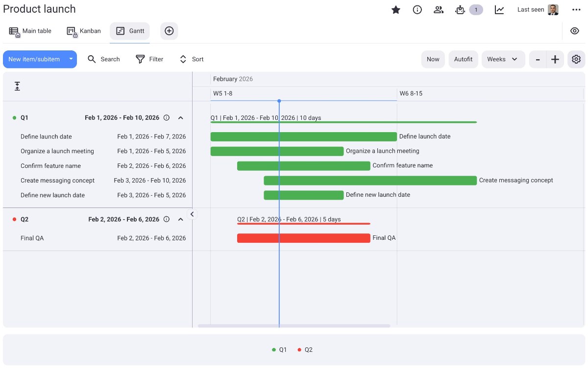Image resolution: width=588 pixels, height=369 pixels.
Task: Toggle Q1 group in the bottom legend
Action: [x=280, y=350]
